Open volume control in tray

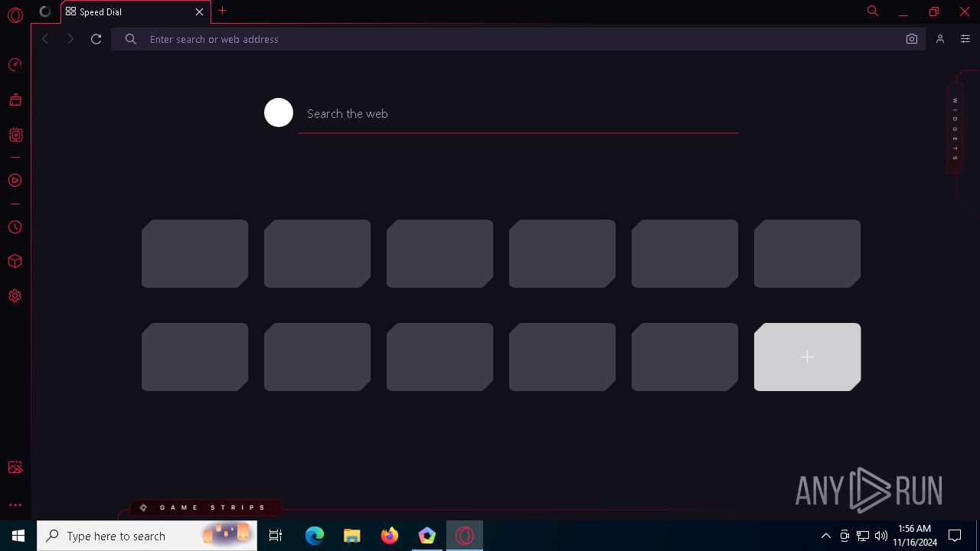880,536
